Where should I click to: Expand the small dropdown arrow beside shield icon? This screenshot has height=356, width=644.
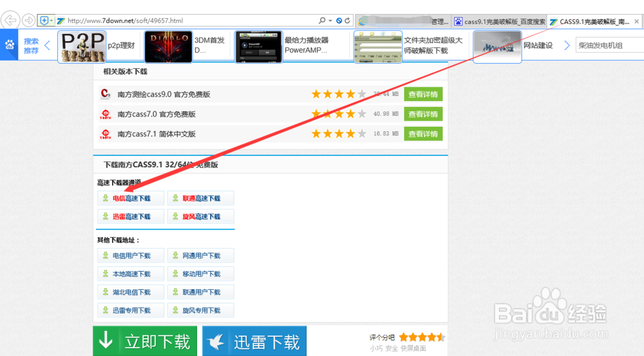pyautogui.click(x=52, y=20)
